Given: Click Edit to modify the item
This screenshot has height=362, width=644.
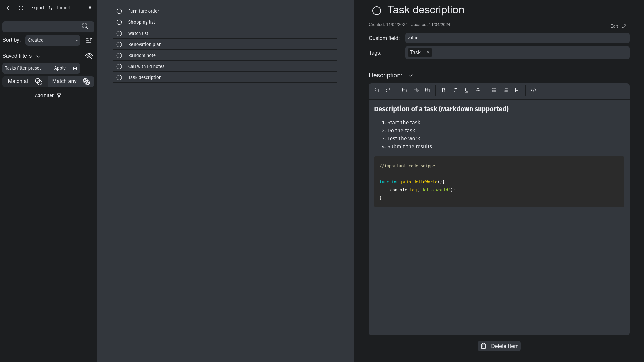Looking at the screenshot, I should pos(618,26).
